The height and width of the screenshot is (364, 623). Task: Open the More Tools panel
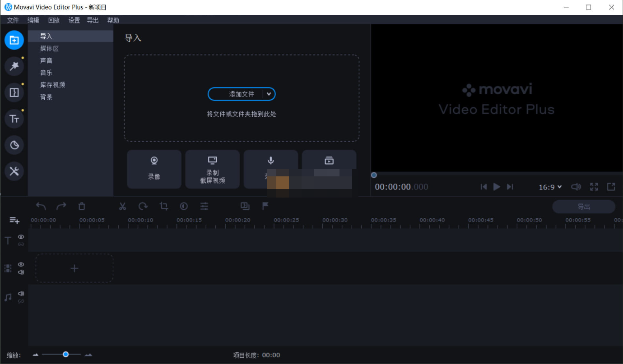pyautogui.click(x=14, y=171)
